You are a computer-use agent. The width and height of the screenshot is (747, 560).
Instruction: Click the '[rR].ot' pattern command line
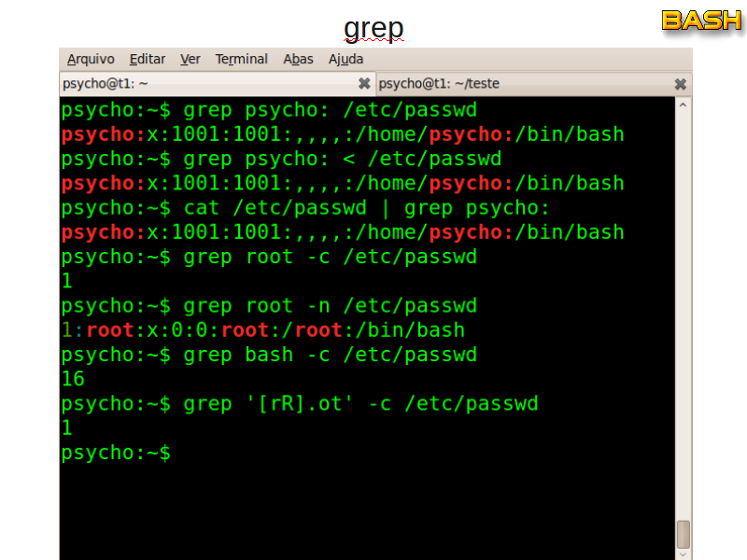tap(299, 404)
